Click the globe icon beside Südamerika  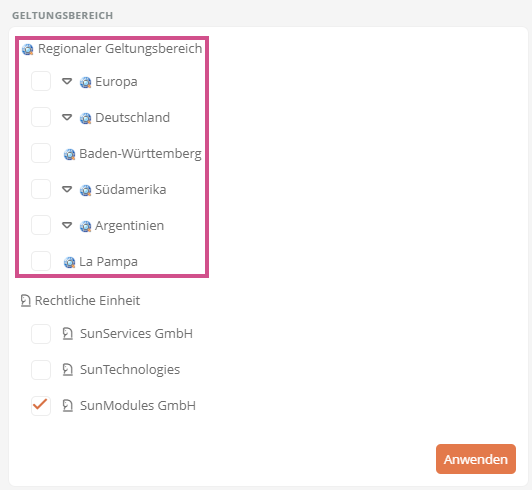[x=86, y=190]
